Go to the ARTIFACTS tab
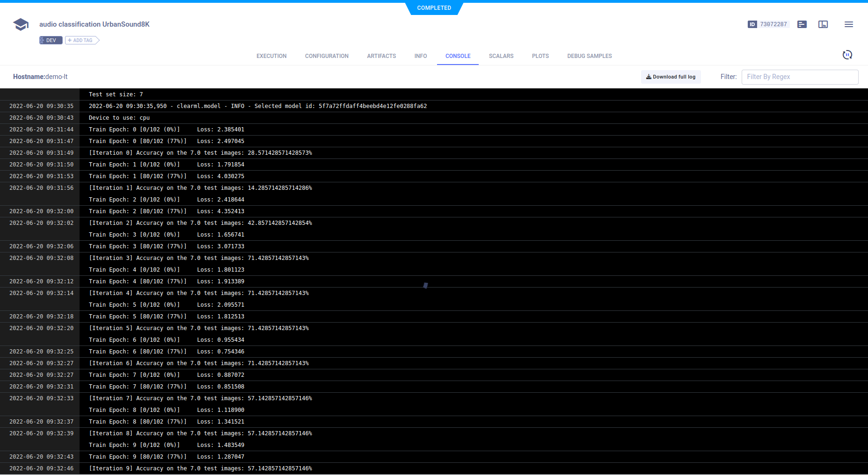The height and width of the screenshot is (475, 868). [381, 56]
